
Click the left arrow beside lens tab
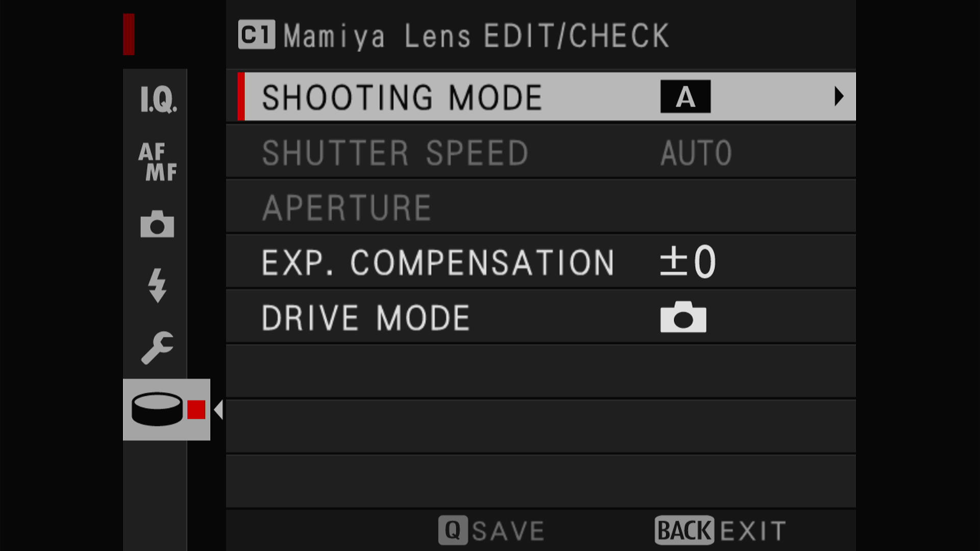(x=218, y=410)
